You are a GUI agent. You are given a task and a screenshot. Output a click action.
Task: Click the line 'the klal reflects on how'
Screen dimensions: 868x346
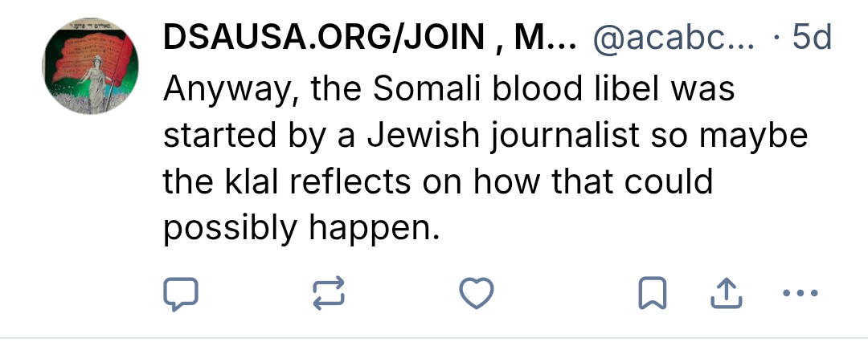click(x=438, y=182)
